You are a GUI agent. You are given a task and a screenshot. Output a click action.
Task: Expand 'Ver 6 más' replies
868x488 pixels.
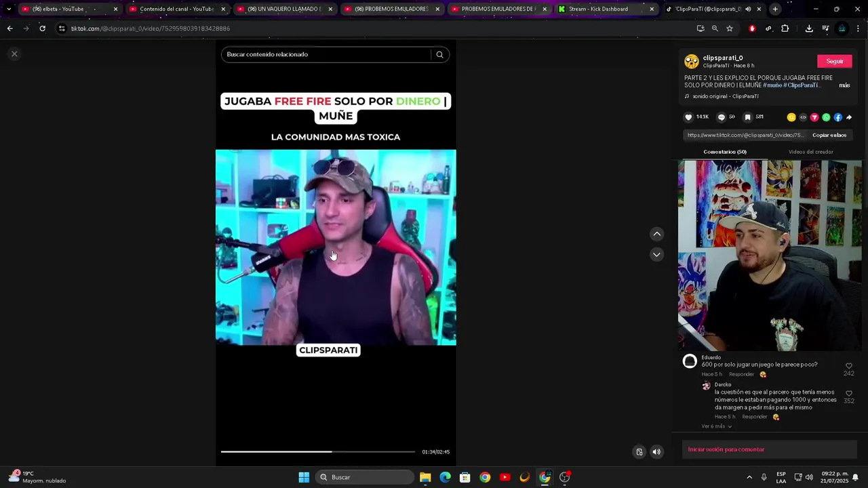coord(716,426)
